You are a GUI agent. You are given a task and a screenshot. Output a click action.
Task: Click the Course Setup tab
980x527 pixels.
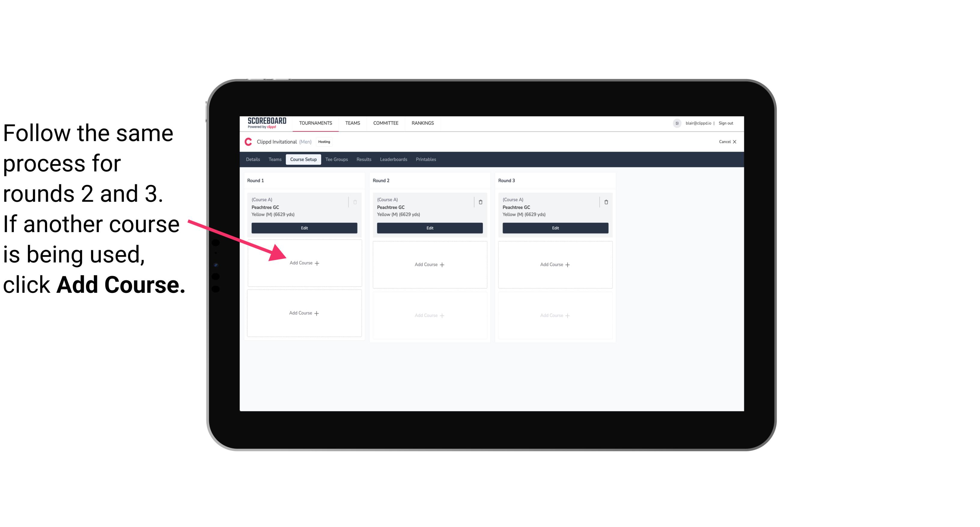(303, 160)
